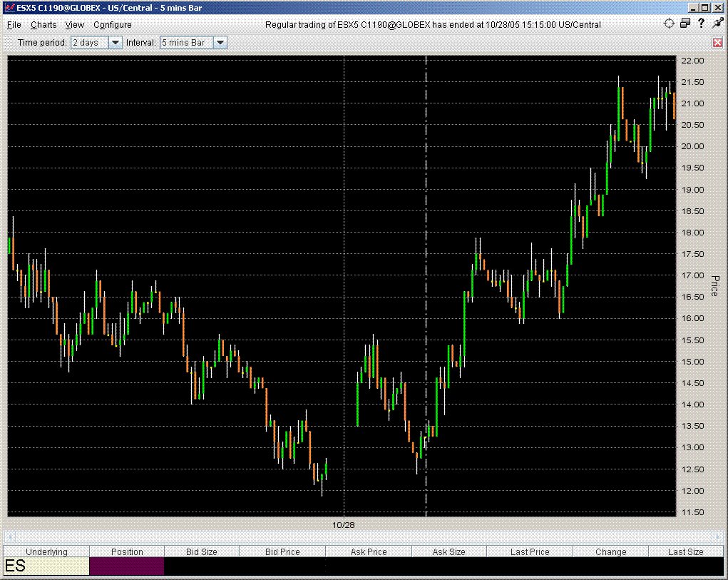Click the 10/28 date label on time axis
The width and height of the screenshot is (728, 580).
[343, 525]
